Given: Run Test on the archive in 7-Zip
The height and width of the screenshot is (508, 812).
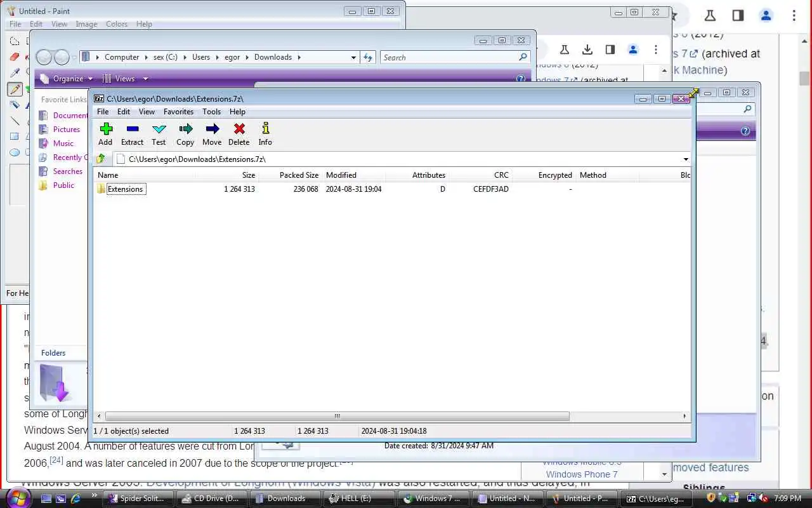Looking at the screenshot, I should (159, 134).
